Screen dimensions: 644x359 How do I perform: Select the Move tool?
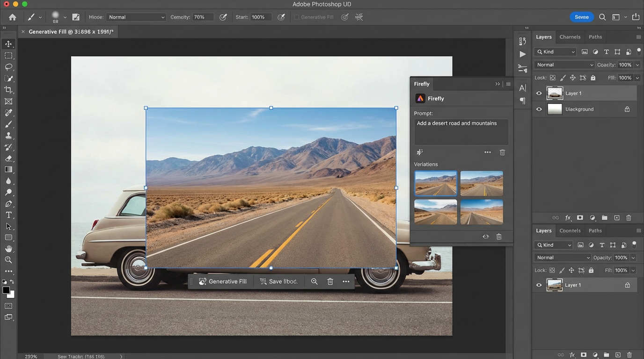click(8, 44)
